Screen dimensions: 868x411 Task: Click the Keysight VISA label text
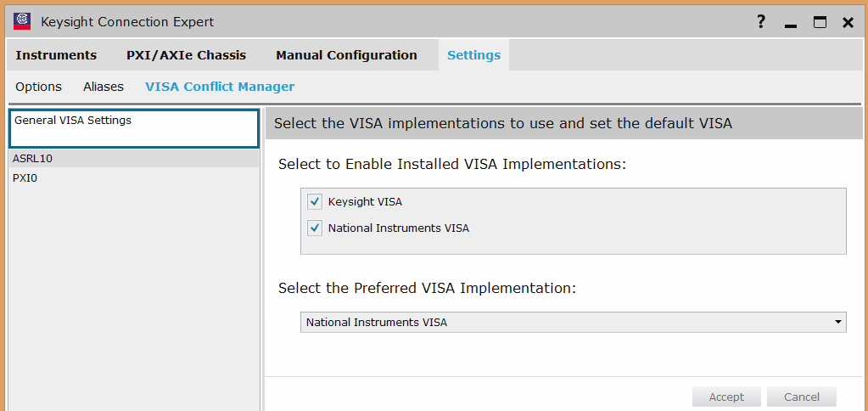(365, 202)
